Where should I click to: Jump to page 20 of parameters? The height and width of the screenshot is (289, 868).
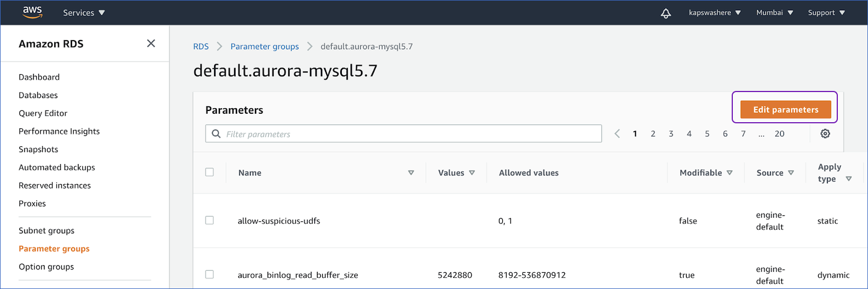(779, 133)
